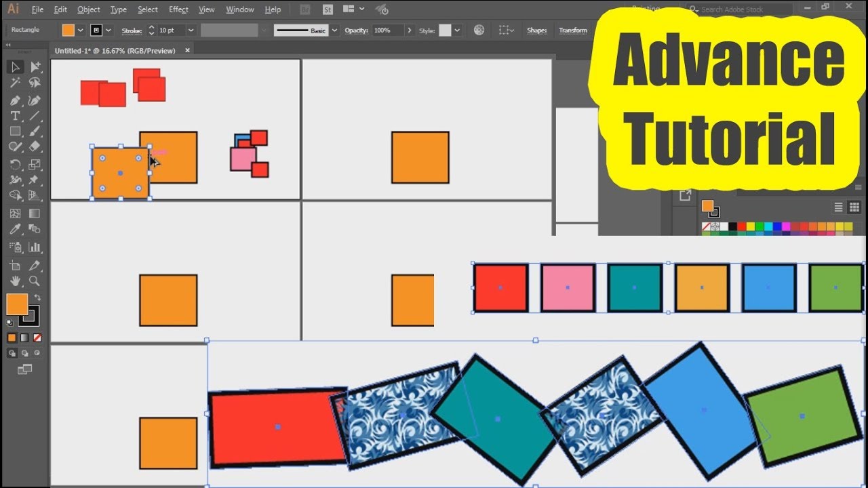
Task: Select the Pen tool
Action: (x=15, y=100)
